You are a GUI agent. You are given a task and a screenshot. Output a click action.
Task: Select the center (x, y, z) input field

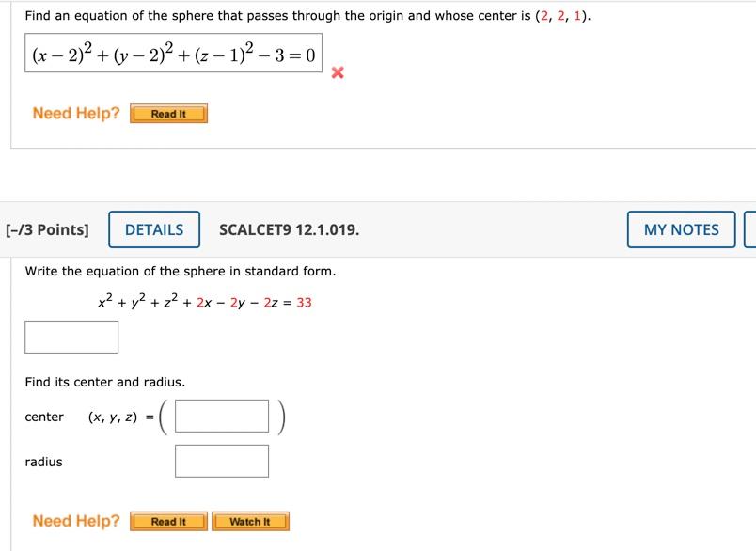pyautogui.click(x=224, y=417)
